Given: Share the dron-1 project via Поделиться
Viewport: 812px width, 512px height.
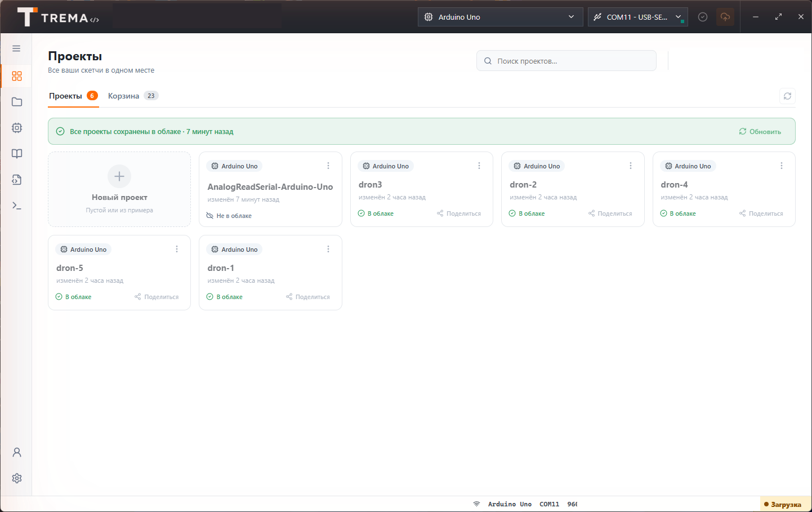Looking at the screenshot, I should point(308,297).
